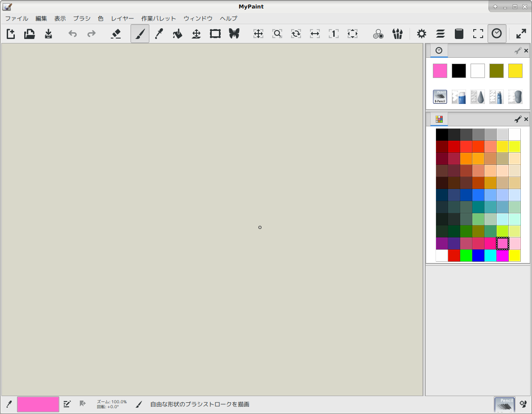
Task: Activate the symmetry butterfly tool
Action: pyautogui.click(x=234, y=34)
